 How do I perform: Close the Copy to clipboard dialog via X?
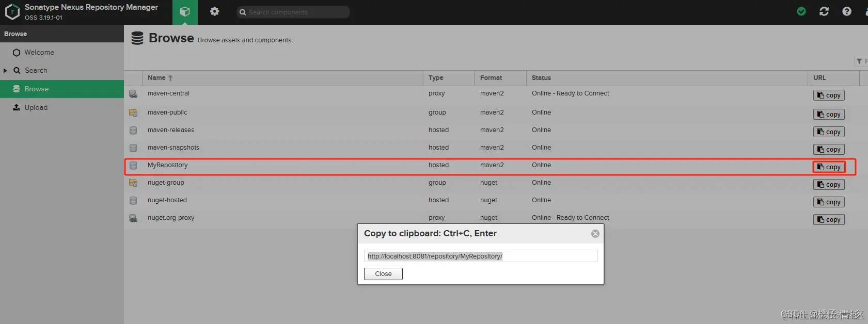pos(595,234)
